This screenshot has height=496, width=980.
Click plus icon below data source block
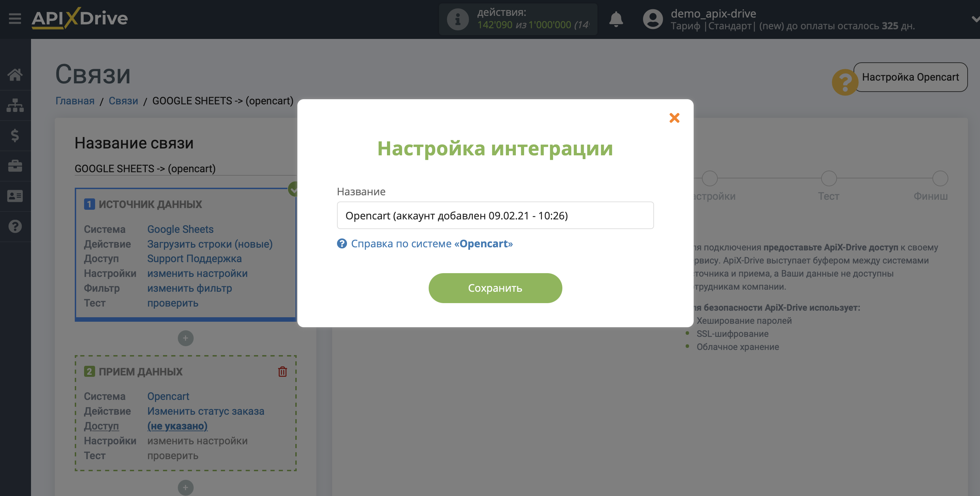(x=185, y=338)
